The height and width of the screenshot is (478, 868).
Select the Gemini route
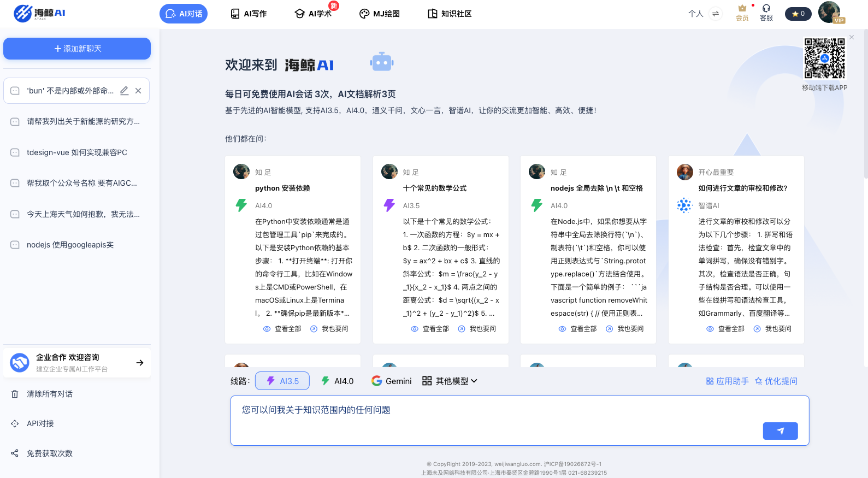point(392,381)
